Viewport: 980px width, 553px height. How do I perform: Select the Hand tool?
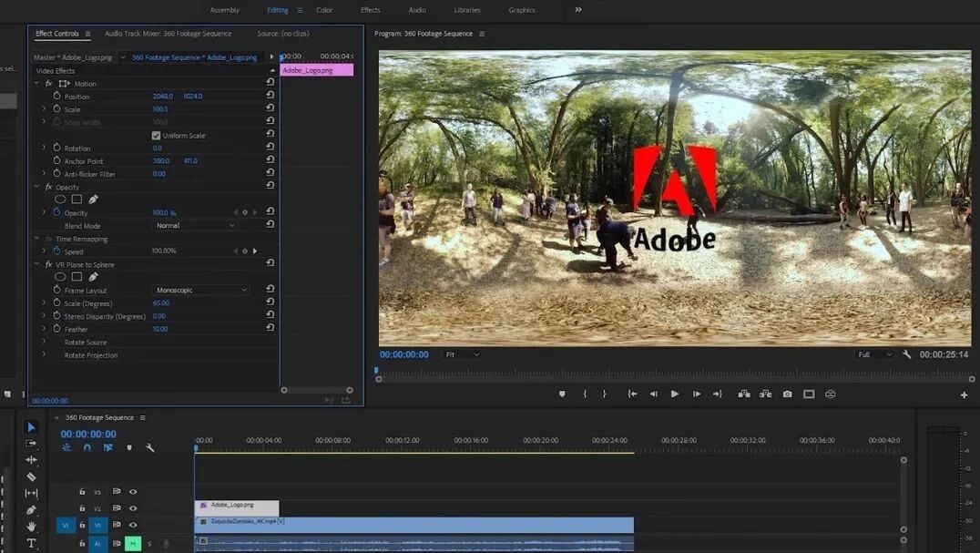coord(31,527)
